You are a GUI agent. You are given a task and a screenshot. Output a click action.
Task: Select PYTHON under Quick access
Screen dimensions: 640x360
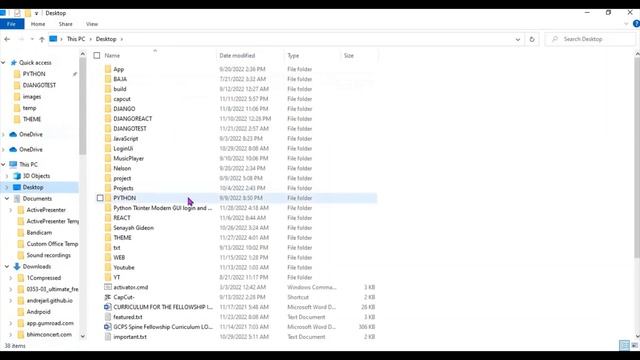34,74
